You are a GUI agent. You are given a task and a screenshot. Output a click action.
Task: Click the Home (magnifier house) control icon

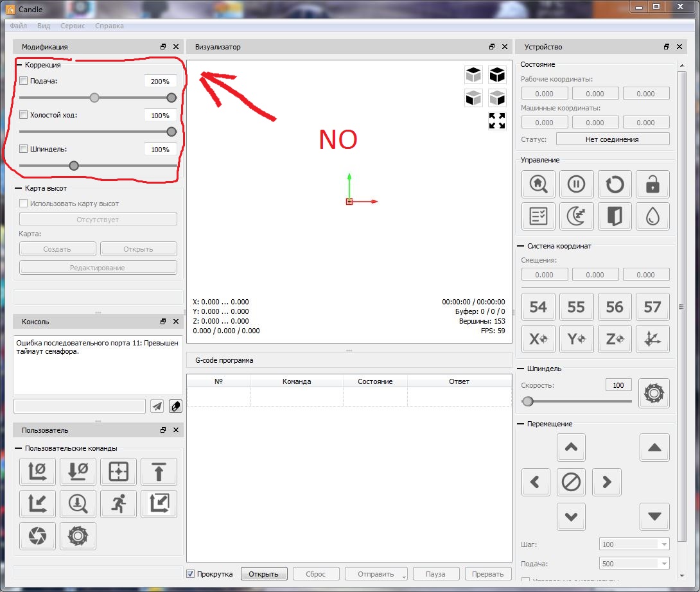(x=538, y=184)
